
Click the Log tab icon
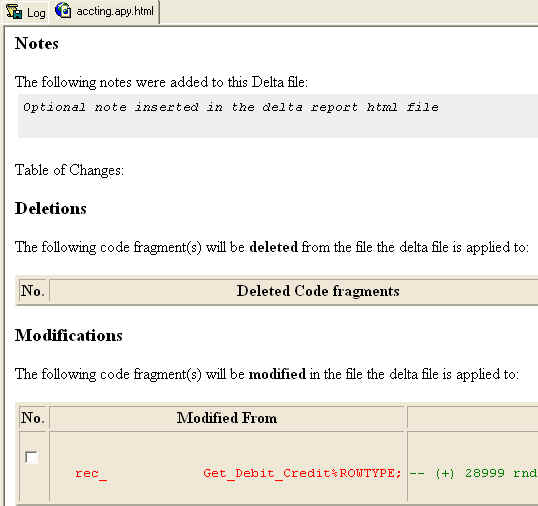14,11
